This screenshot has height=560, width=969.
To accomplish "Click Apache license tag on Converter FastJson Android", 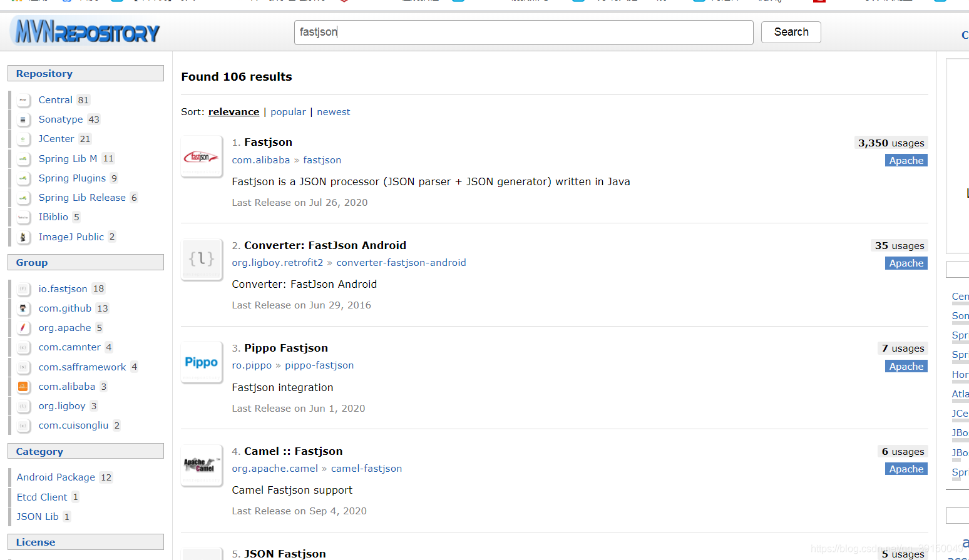I will 906,263.
